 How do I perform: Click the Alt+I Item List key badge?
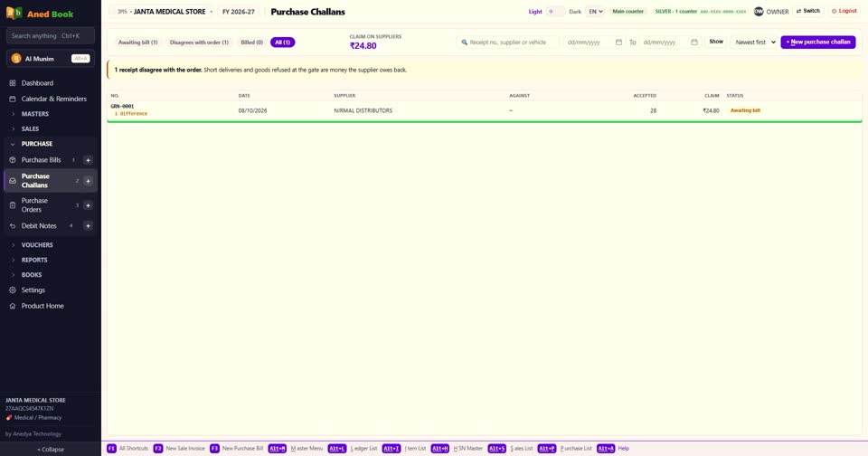click(x=392, y=448)
